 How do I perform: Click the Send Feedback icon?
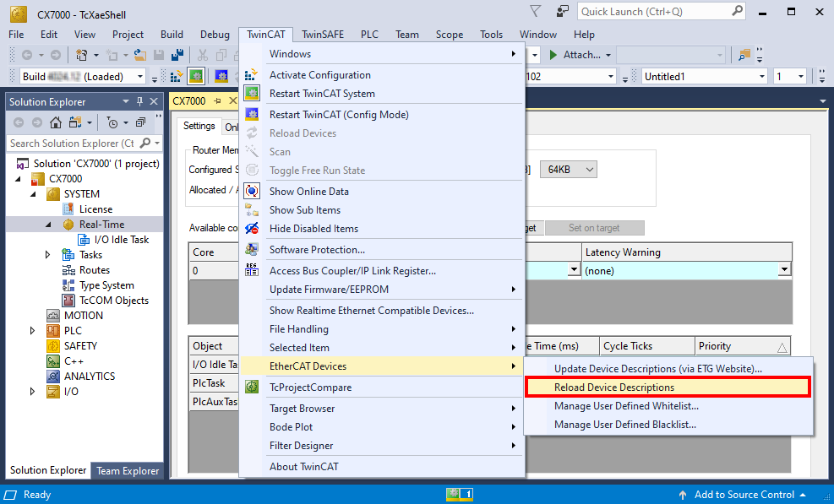click(562, 11)
